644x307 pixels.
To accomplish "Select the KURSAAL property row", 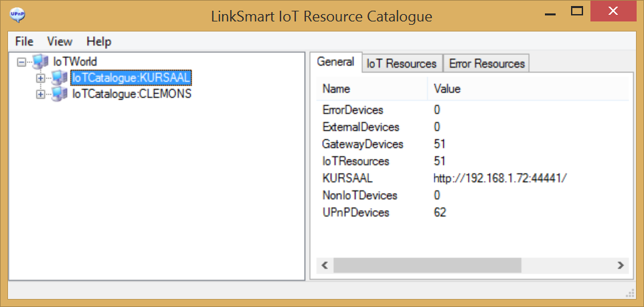I will (473, 178).
